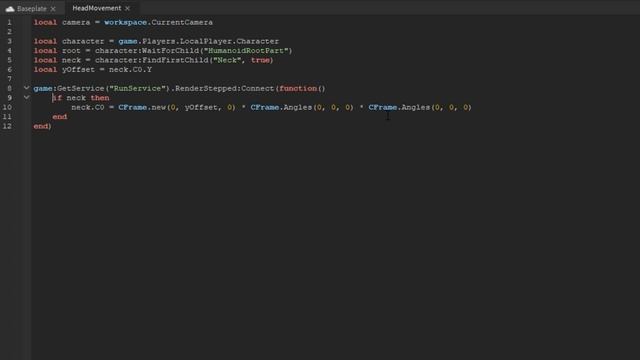Click line number 2 in the gutter

point(9,32)
